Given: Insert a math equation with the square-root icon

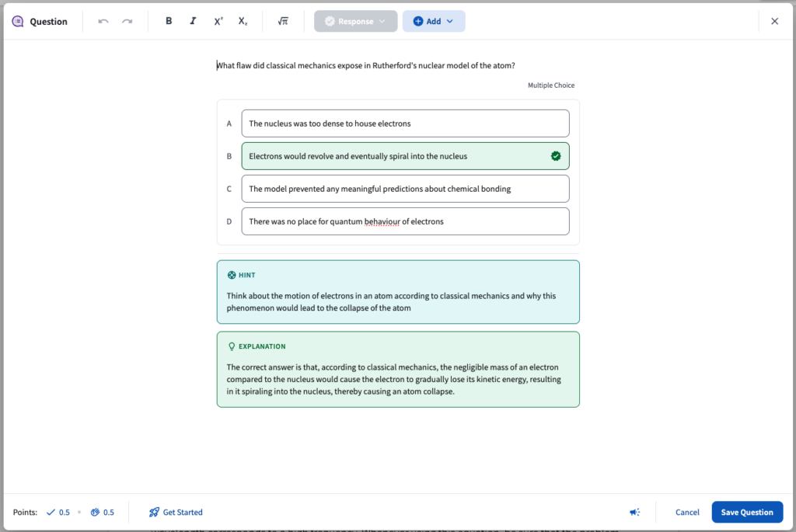Looking at the screenshot, I should point(283,21).
